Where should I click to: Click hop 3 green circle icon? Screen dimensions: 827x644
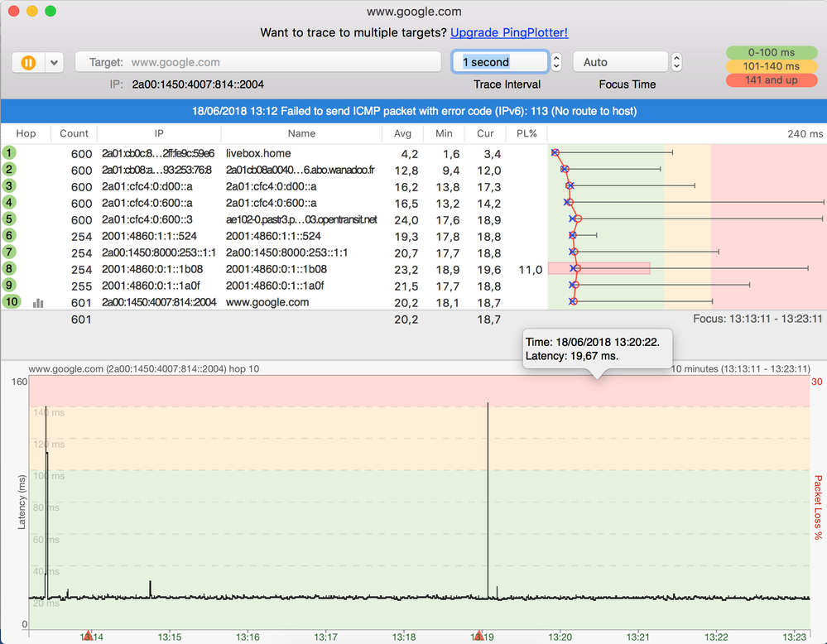(9, 185)
